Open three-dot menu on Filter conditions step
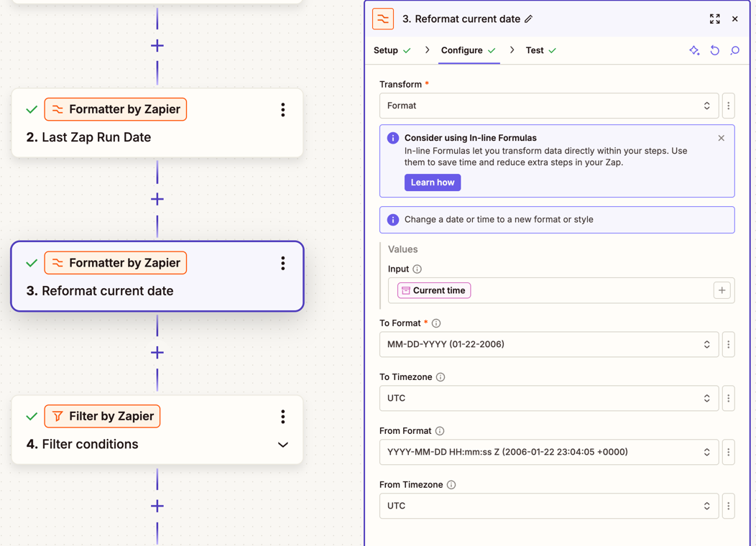 pos(283,417)
